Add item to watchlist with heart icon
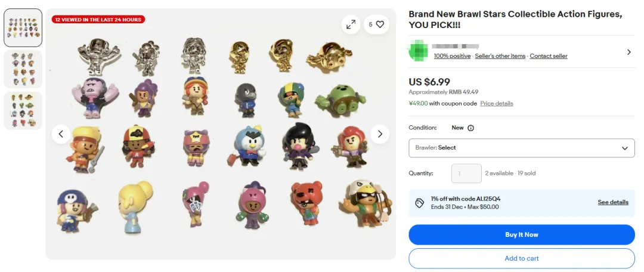Screen dimensions: 644x272 (376, 24)
